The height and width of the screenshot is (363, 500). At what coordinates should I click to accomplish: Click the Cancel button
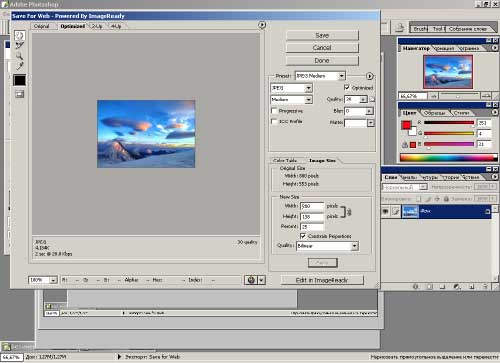322,48
